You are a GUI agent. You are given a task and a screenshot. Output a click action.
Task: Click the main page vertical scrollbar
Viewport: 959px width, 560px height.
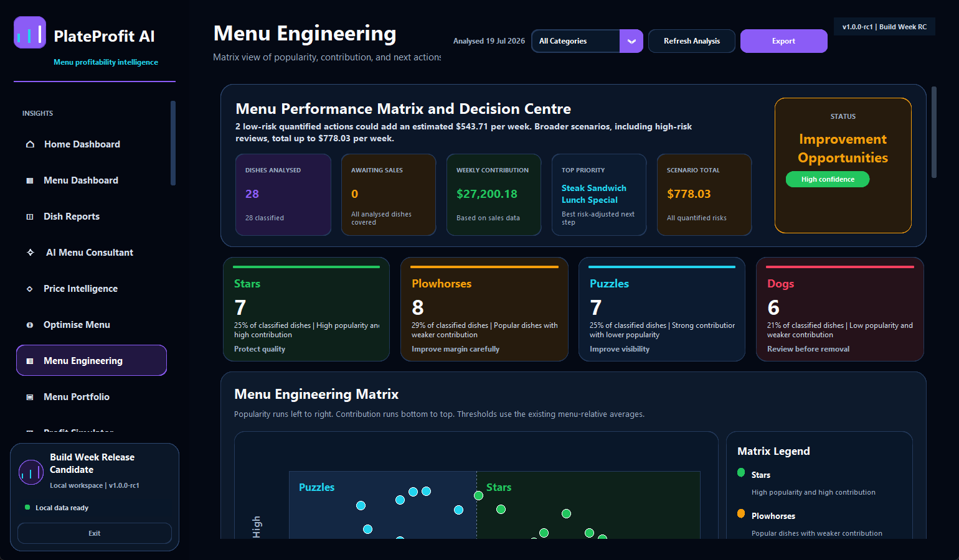tap(934, 133)
